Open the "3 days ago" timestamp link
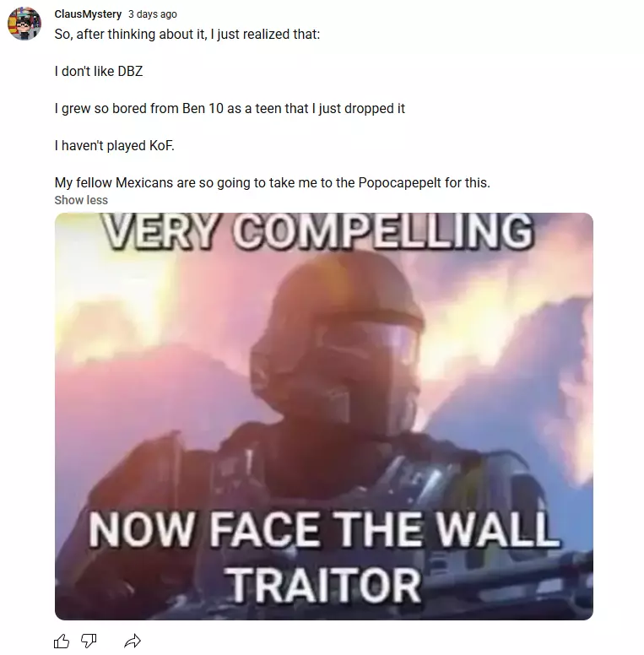 [x=153, y=14]
